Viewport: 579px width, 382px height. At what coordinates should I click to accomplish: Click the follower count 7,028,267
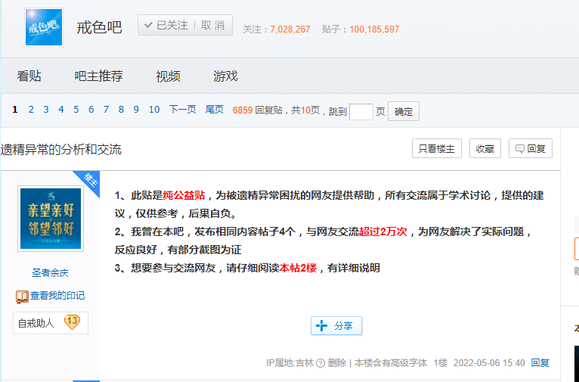pyautogui.click(x=290, y=30)
